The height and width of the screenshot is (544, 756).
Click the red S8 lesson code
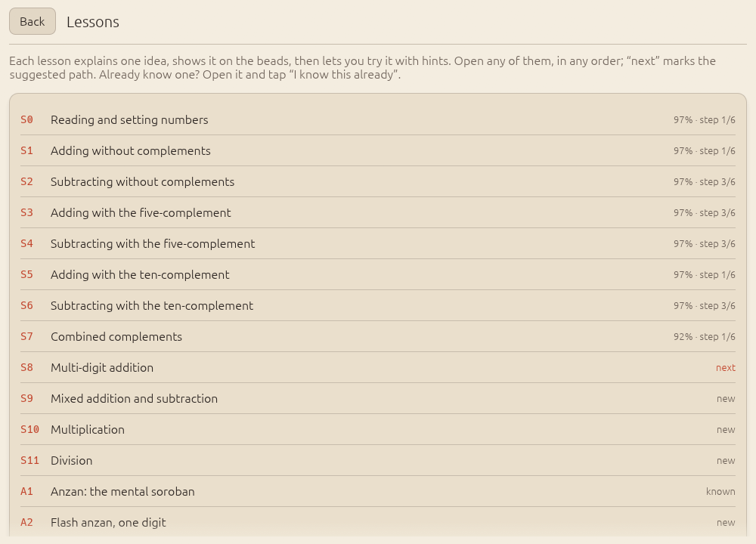[26, 368]
